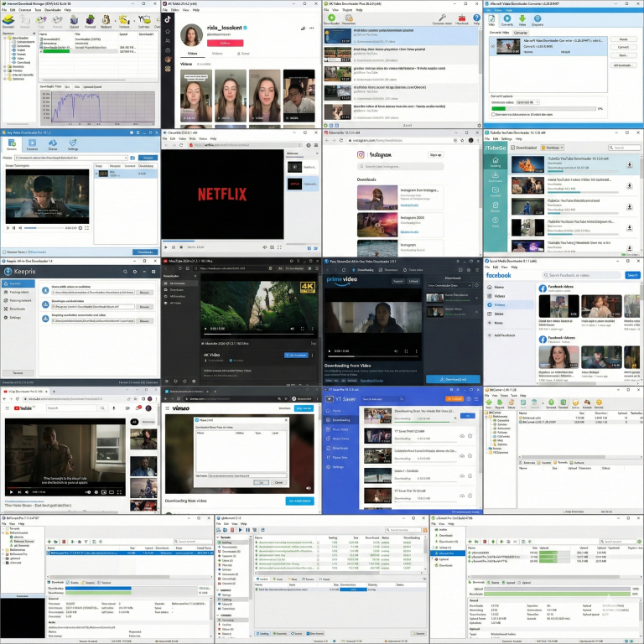
Task: Click the magnifier icon in Keeprix header
Action: (x=125, y=272)
